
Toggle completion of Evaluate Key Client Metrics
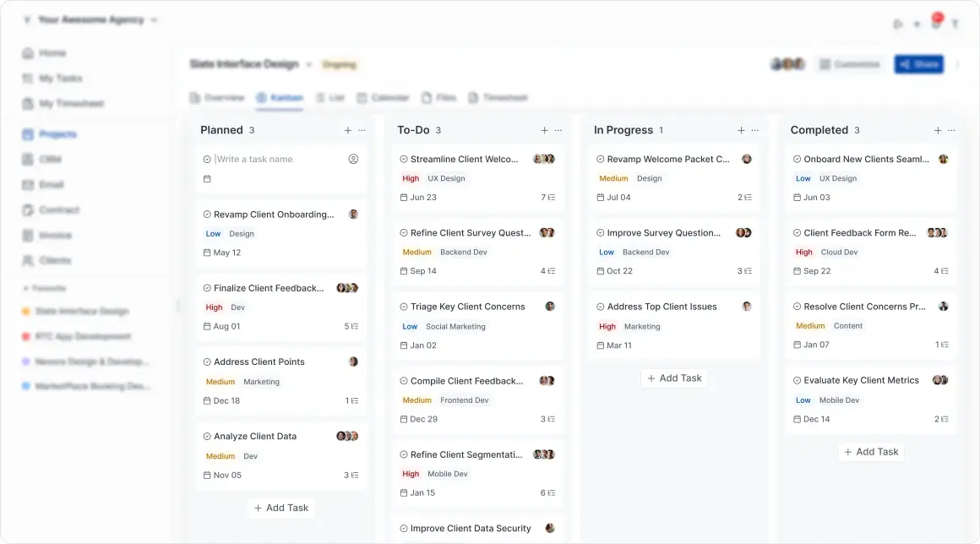coord(797,380)
